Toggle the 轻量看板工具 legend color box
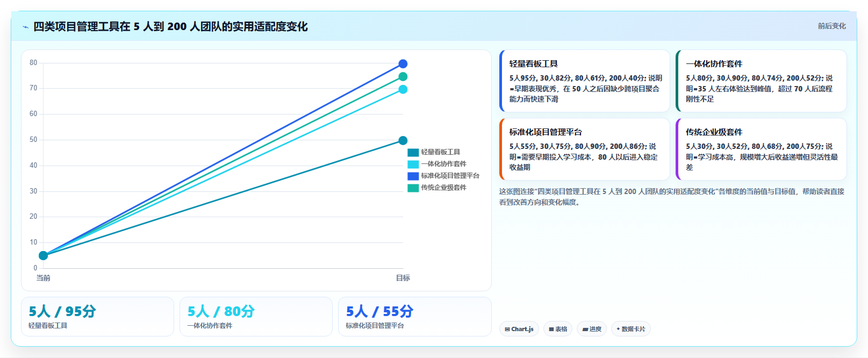868x358 pixels. 413,152
